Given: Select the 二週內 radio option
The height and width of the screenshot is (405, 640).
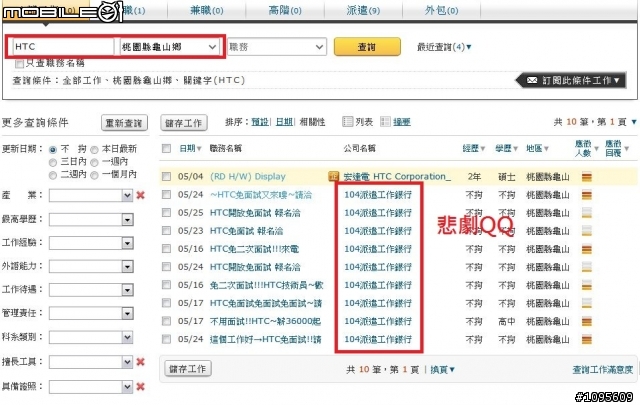Looking at the screenshot, I should tap(53, 175).
